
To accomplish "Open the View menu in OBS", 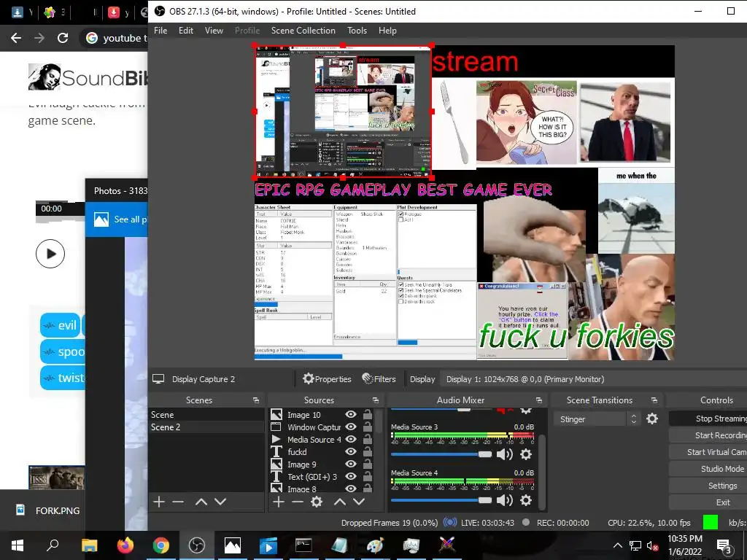I will tap(214, 31).
